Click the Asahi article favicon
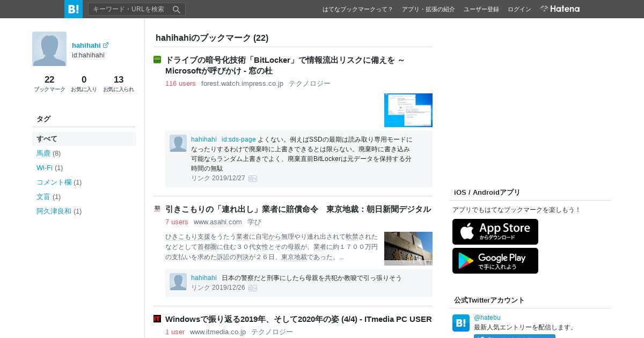 coord(157,209)
